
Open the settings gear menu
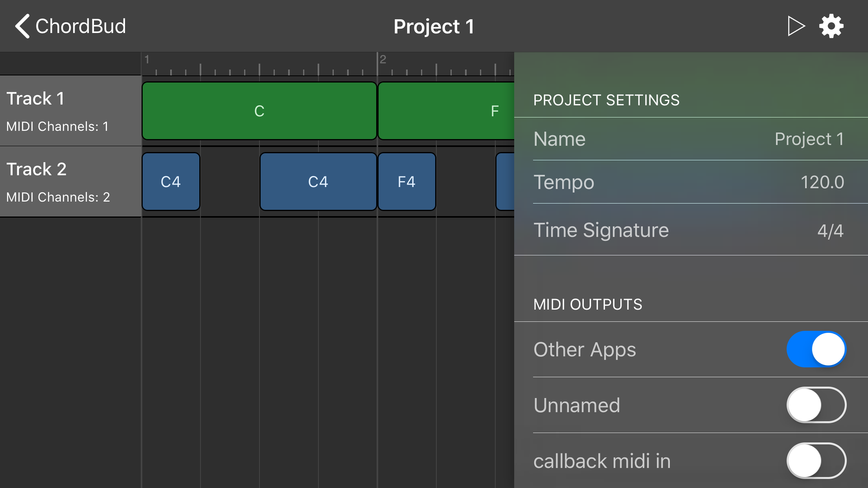831,26
